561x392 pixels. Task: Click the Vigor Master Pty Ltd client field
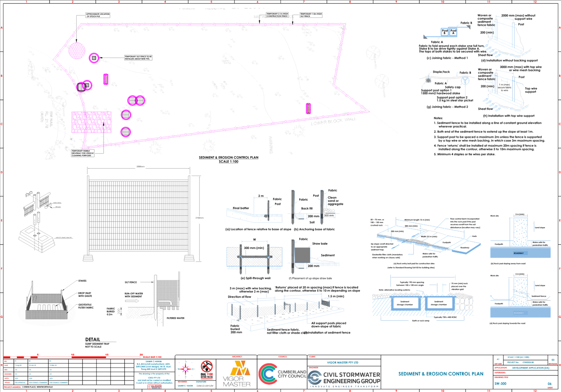(x=343, y=362)
